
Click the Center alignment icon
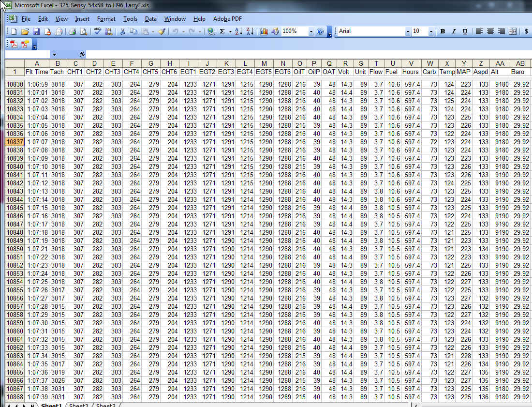pos(490,31)
